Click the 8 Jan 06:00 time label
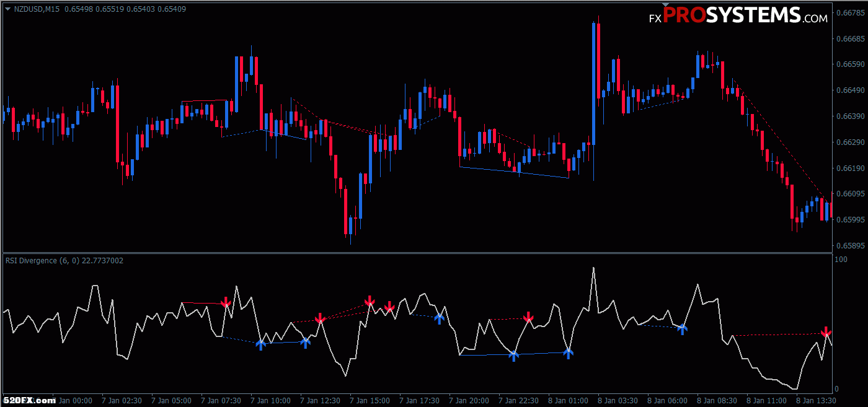Viewport: 868px width, 407px height. click(x=666, y=400)
